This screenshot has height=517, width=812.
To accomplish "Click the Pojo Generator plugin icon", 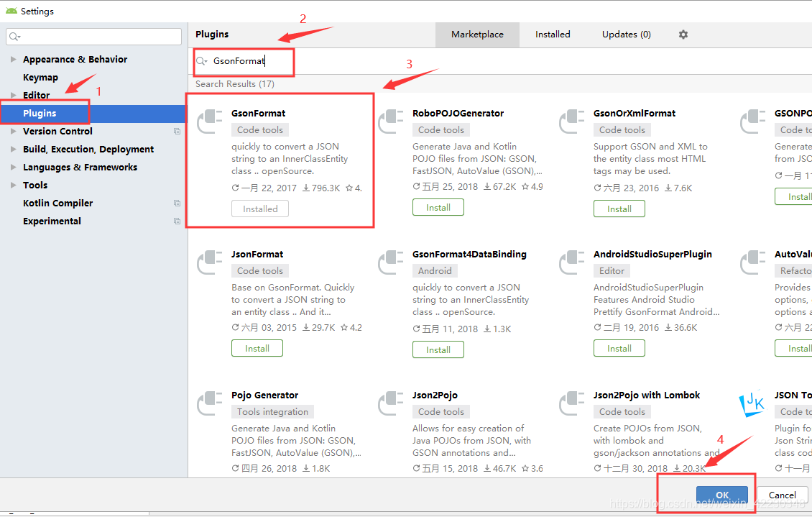I will pyautogui.click(x=210, y=403).
